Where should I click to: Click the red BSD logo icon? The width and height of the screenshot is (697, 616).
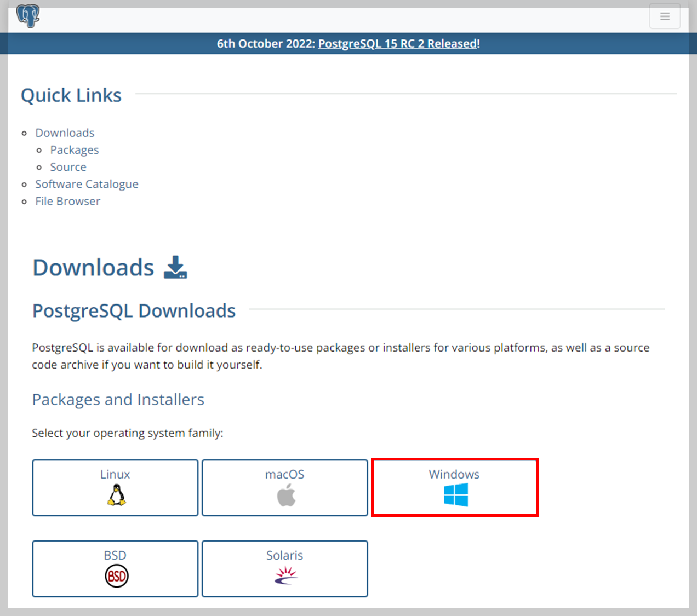click(x=116, y=576)
